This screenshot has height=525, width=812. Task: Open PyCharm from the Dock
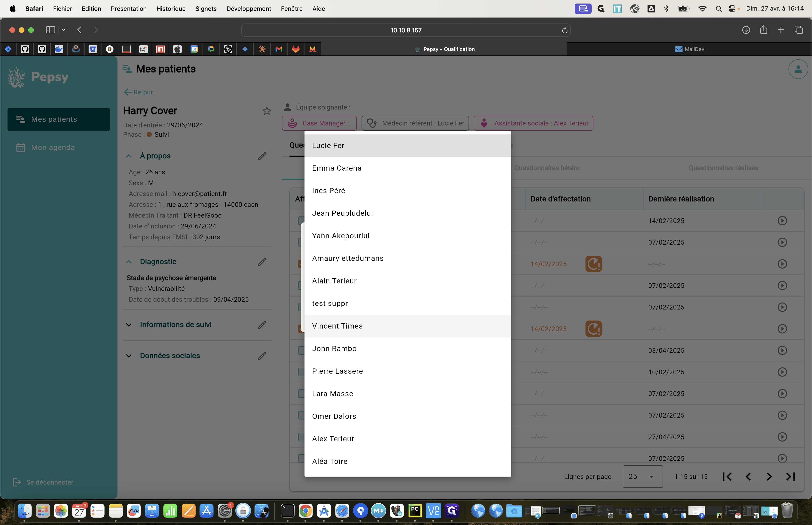point(415,511)
